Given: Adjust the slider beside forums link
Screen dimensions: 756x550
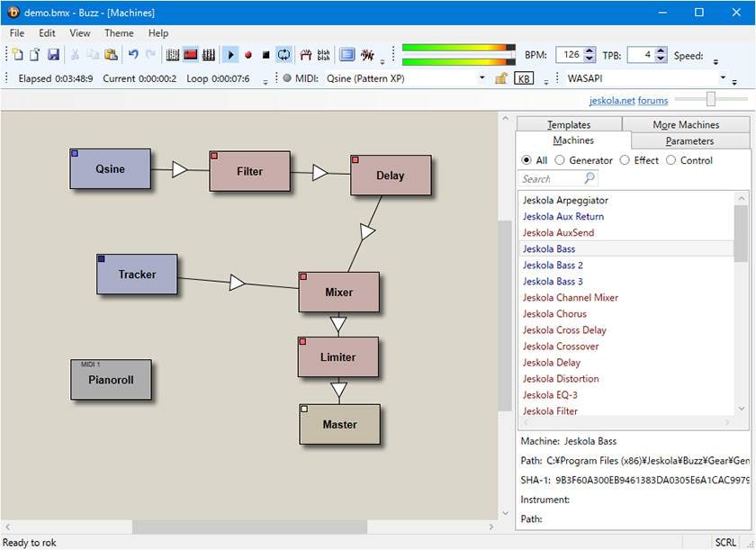Looking at the screenshot, I should [711, 99].
